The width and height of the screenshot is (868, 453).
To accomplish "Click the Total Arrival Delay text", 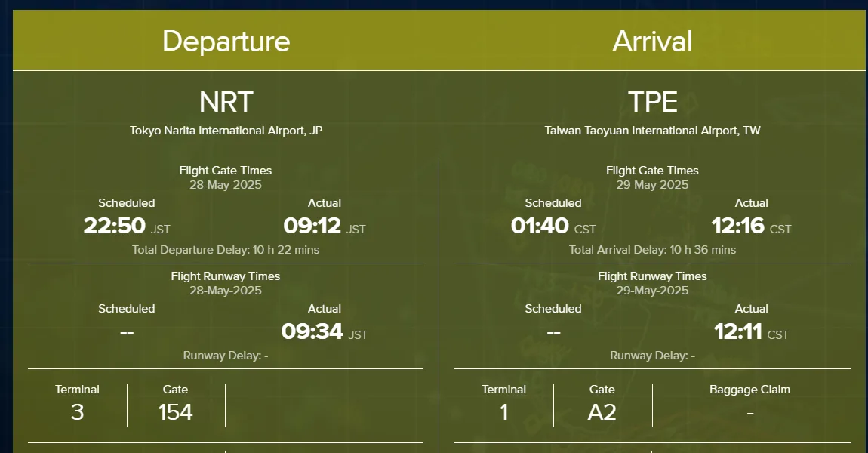I will [x=652, y=250].
